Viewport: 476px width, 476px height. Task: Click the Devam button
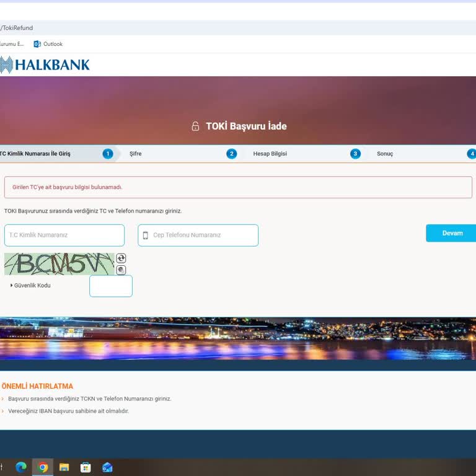(x=452, y=233)
